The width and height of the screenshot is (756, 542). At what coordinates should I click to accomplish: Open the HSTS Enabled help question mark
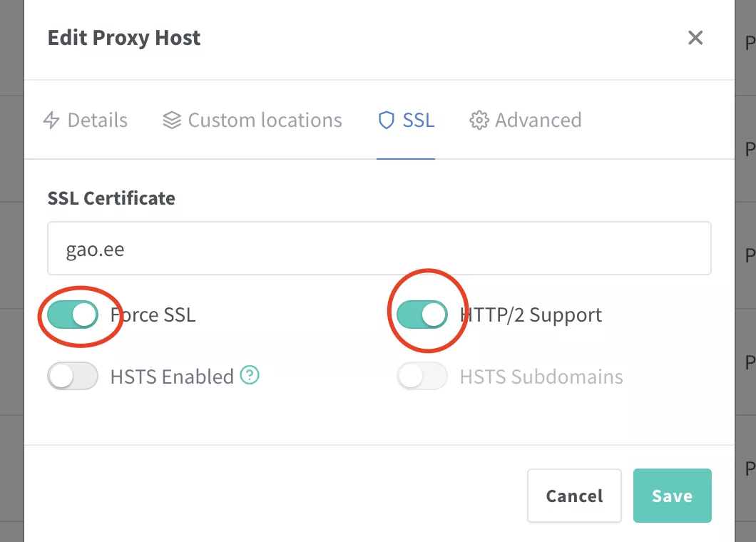pyautogui.click(x=249, y=375)
